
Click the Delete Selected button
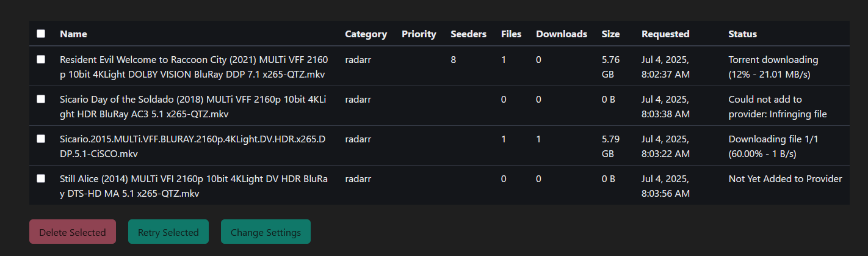tap(73, 232)
